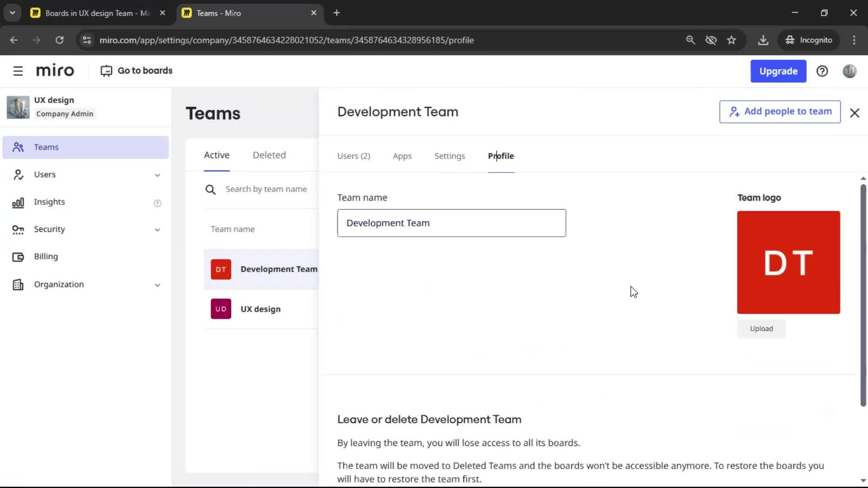Click the browser address bar URL
This screenshot has height=488, width=868.
(287, 40)
